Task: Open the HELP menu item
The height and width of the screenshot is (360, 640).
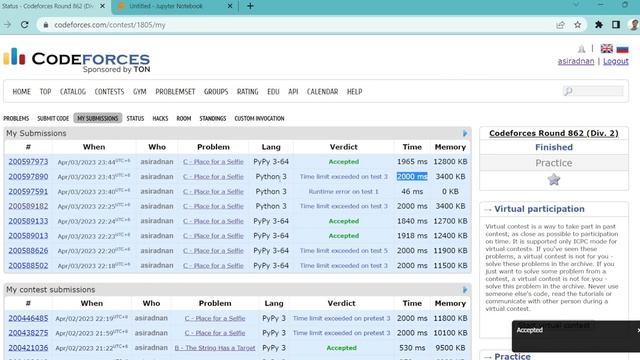Action: point(354,92)
